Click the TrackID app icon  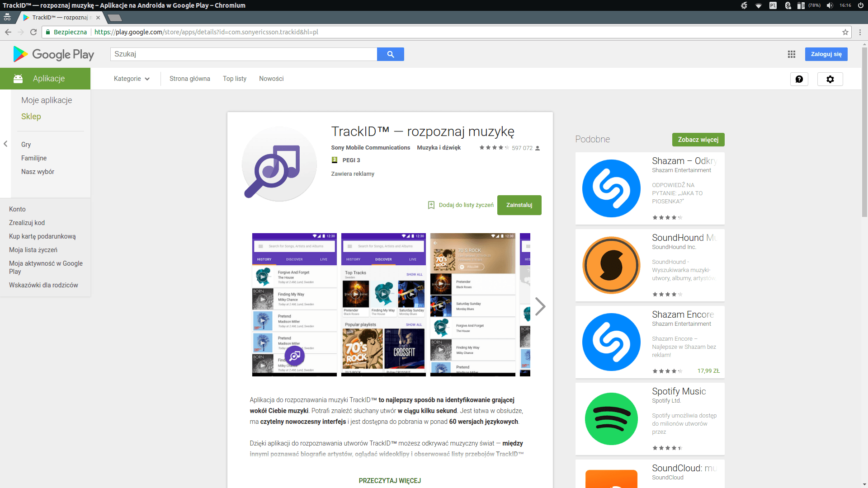(279, 164)
